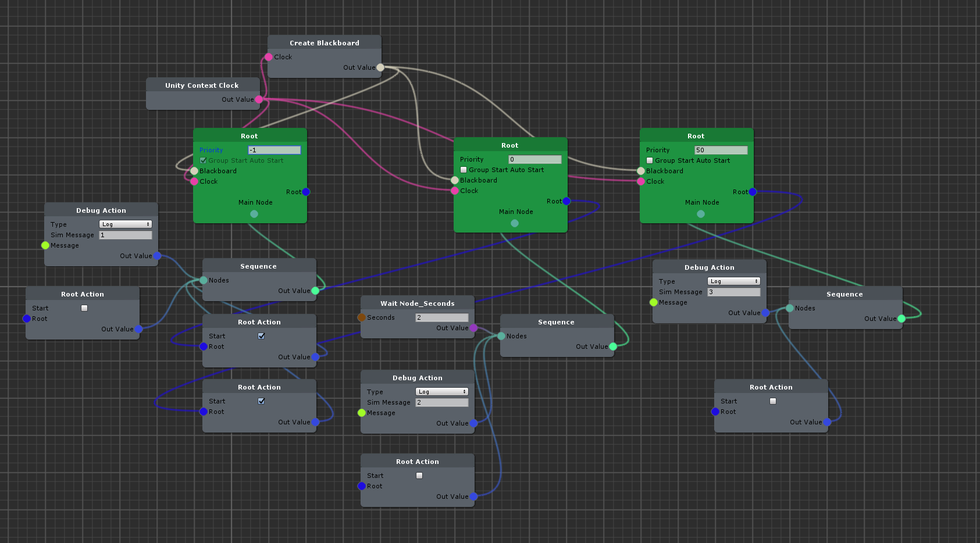
Task: Click the Root output pin on priority 50 Root
Action: (x=752, y=192)
